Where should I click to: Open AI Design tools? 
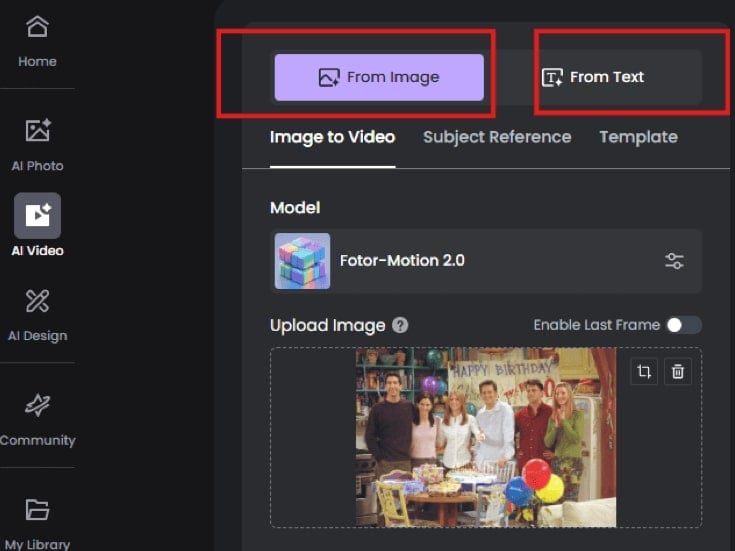pyautogui.click(x=38, y=316)
